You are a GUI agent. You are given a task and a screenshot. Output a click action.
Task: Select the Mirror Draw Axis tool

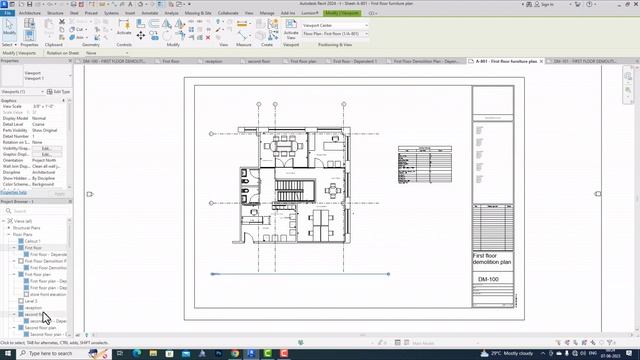[180, 24]
